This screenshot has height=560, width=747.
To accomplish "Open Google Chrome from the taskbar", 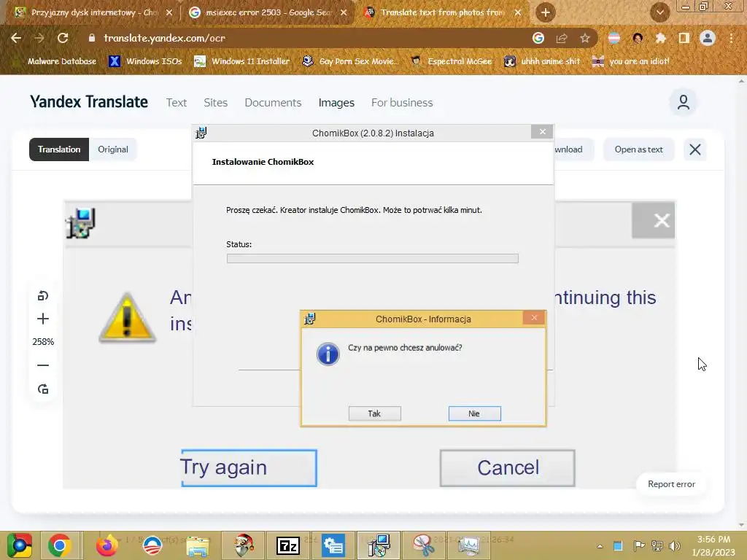I will [60, 545].
